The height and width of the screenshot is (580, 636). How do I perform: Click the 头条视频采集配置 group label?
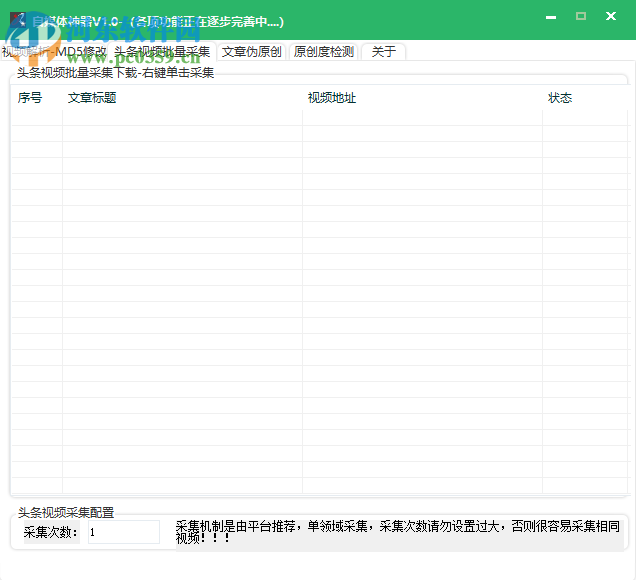(66, 513)
